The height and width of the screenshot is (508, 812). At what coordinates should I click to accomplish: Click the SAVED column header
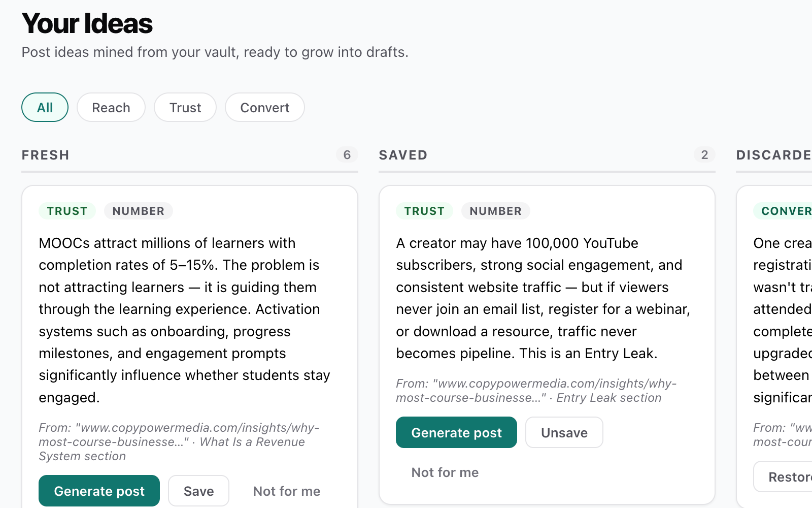pos(403,154)
